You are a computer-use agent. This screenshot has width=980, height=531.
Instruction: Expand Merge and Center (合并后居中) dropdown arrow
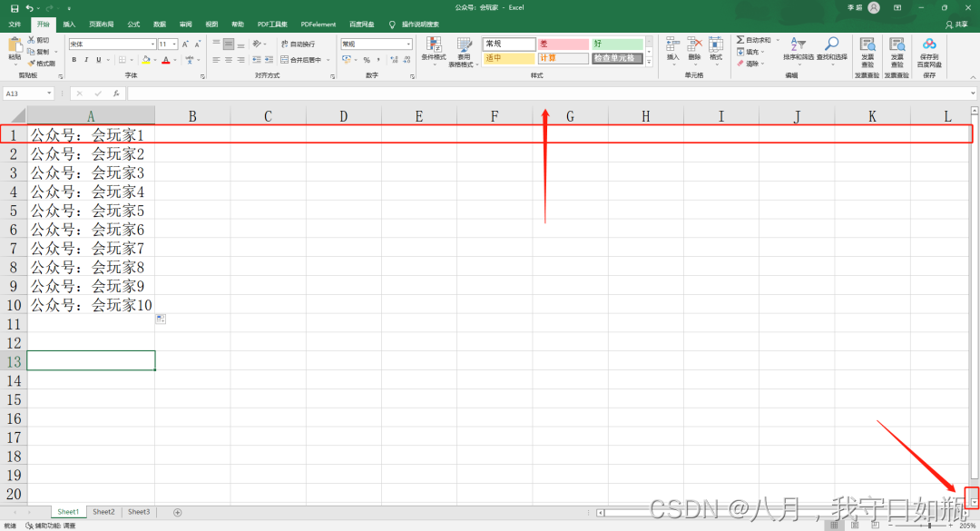click(x=328, y=60)
